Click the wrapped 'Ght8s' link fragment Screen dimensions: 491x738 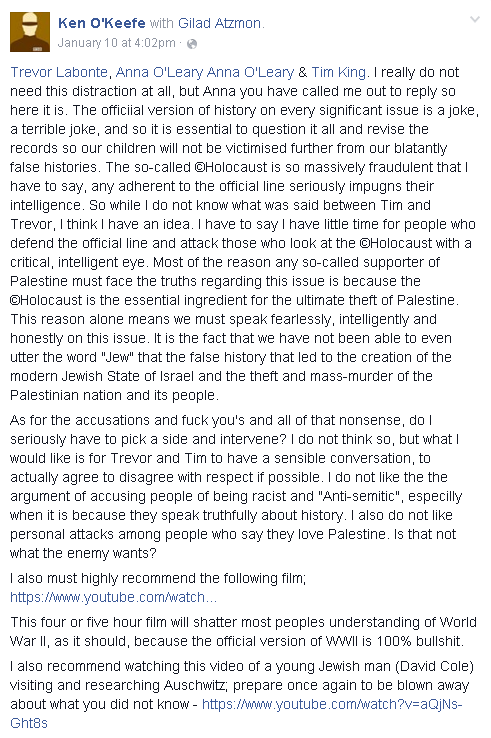(29, 723)
